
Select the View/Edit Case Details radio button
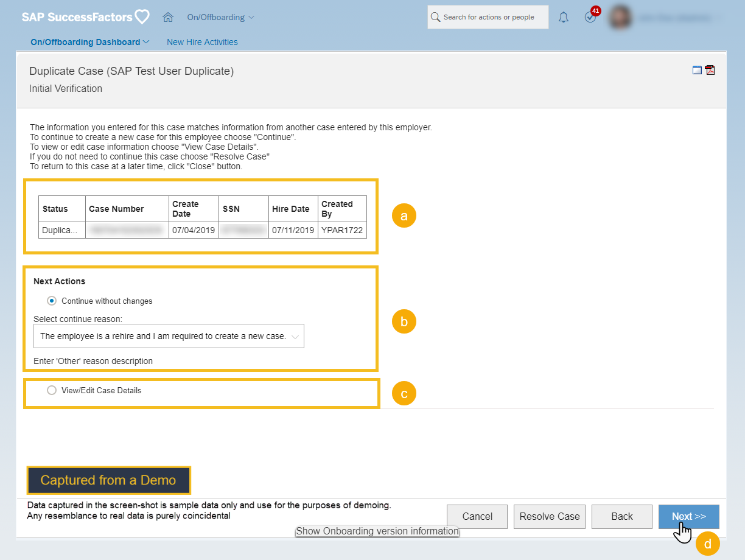[52, 390]
